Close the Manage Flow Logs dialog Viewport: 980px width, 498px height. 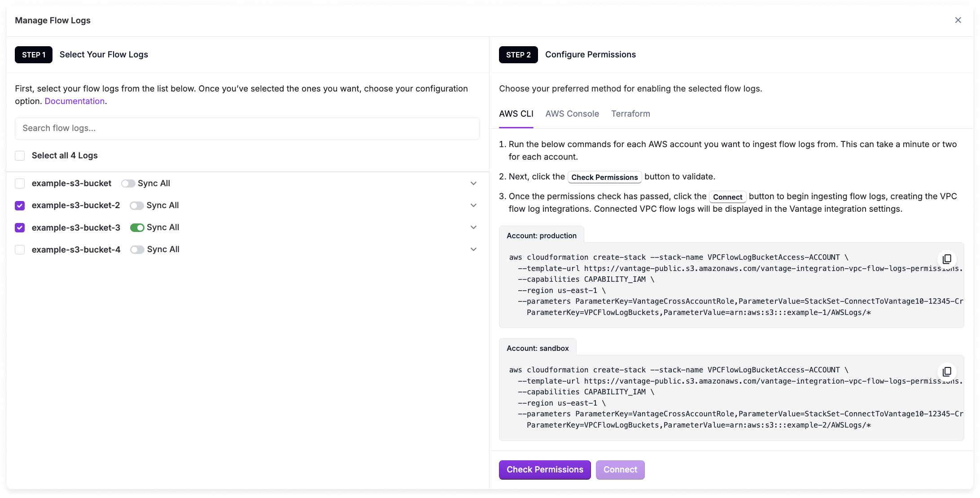point(958,20)
